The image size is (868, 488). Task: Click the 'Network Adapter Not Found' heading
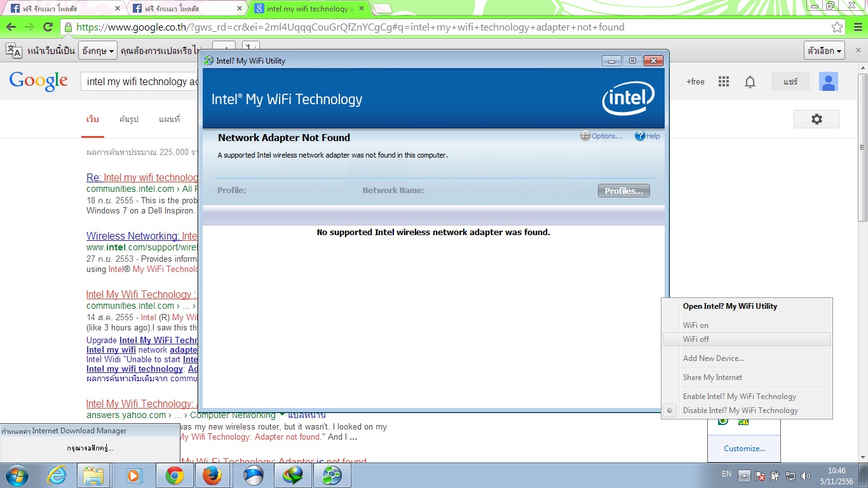(284, 137)
